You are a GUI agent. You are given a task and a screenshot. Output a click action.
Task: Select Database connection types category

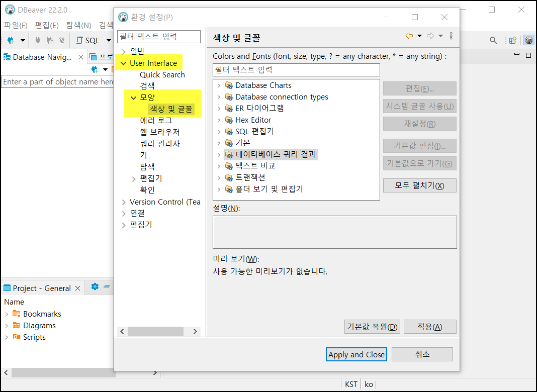point(282,97)
